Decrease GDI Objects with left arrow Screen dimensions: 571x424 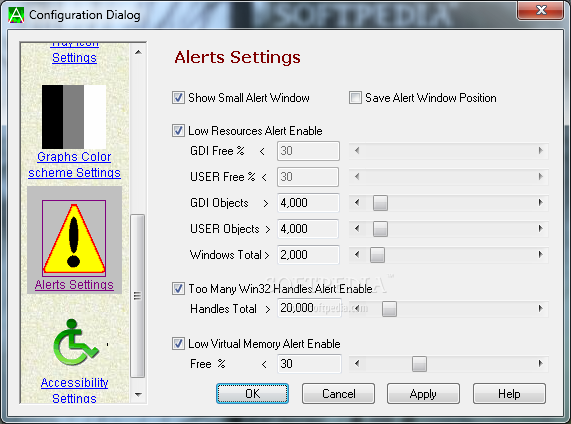tap(357, 203)
